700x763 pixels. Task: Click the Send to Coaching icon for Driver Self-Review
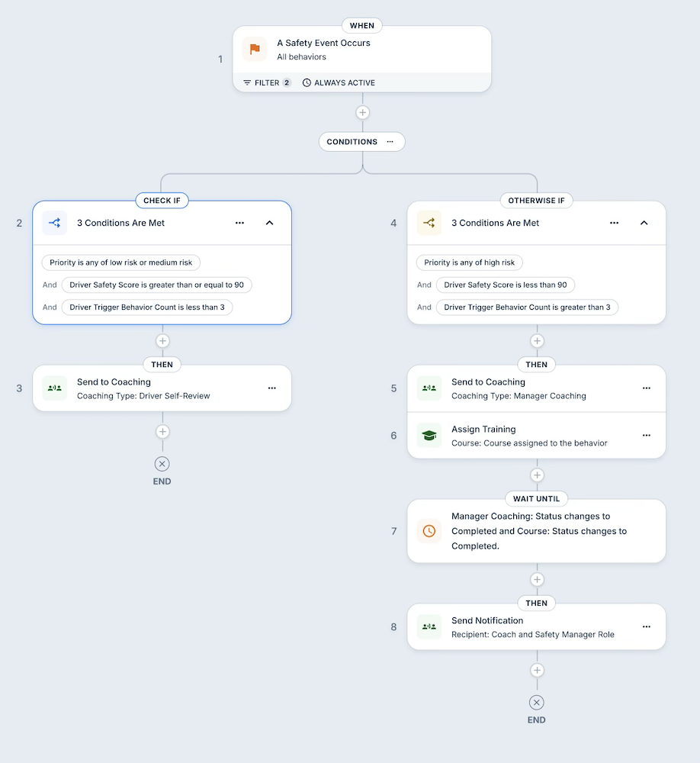[53, 388]
